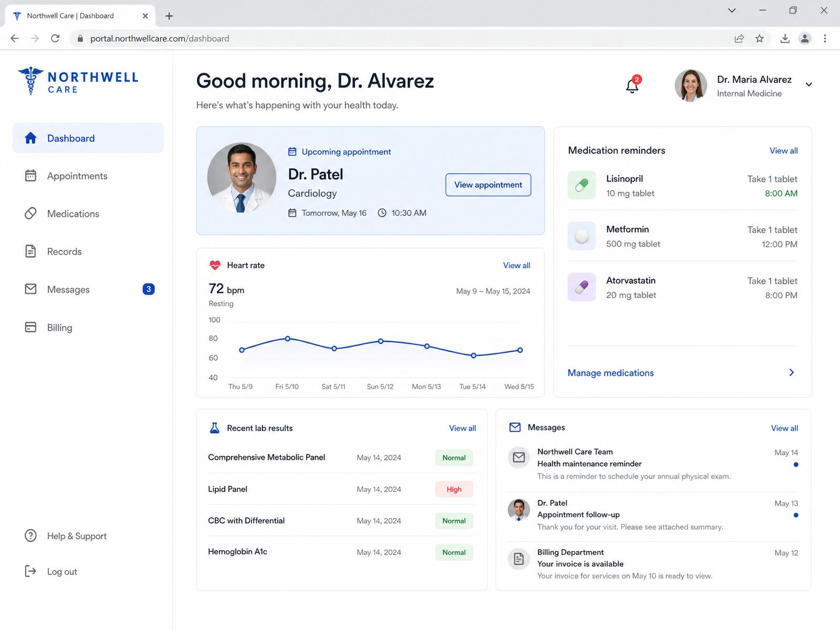This screenshot has width=840, height=630.
Task: Open Messages in the sidebar
Action: tap(88, 289)
